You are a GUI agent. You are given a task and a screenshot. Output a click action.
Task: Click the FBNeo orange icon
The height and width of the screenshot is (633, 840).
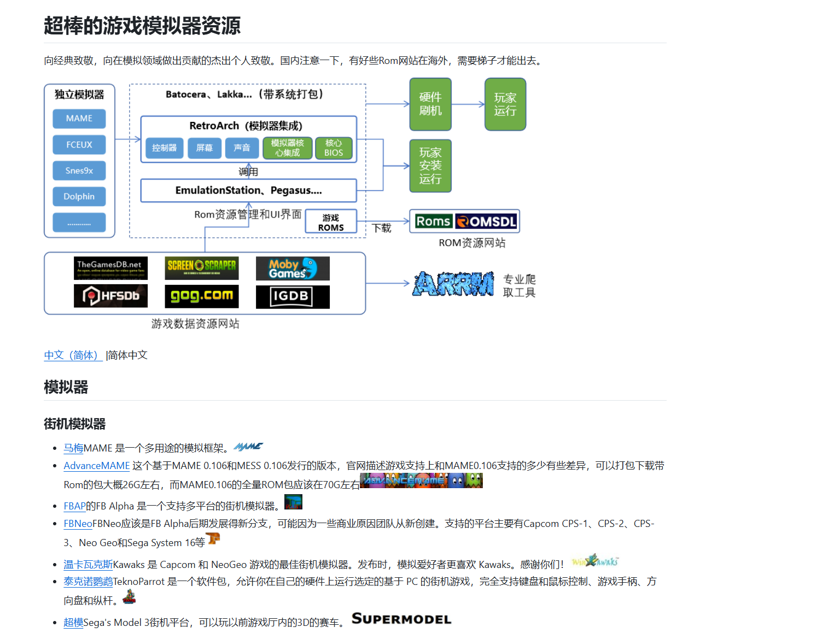click(213, 539)
